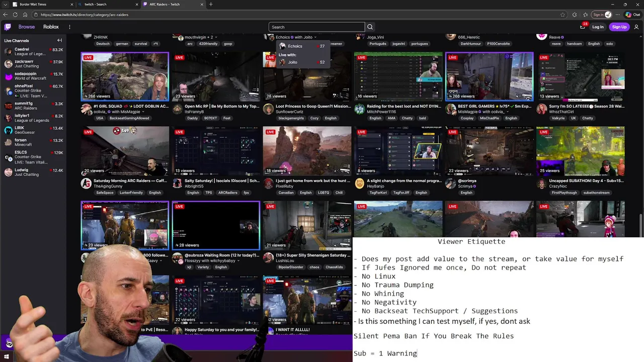Click the TagForKori tag
The width and height of the screenshot is (644, 362).
(378, 193)
